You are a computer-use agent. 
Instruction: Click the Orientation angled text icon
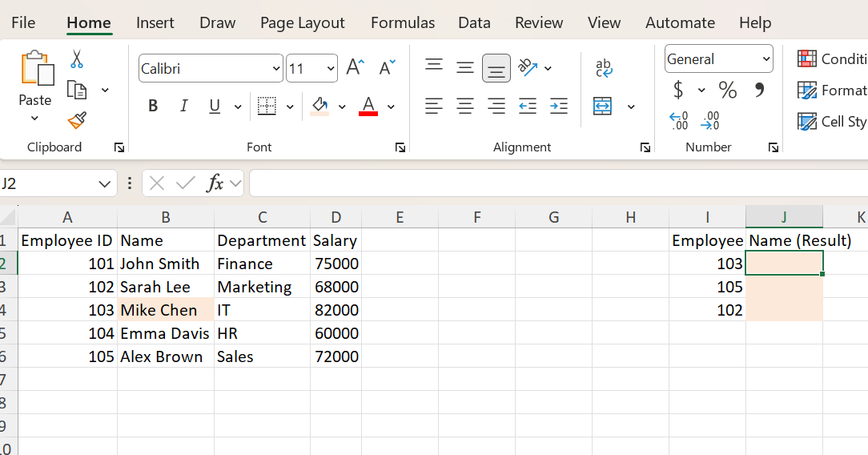pos(527,67)
